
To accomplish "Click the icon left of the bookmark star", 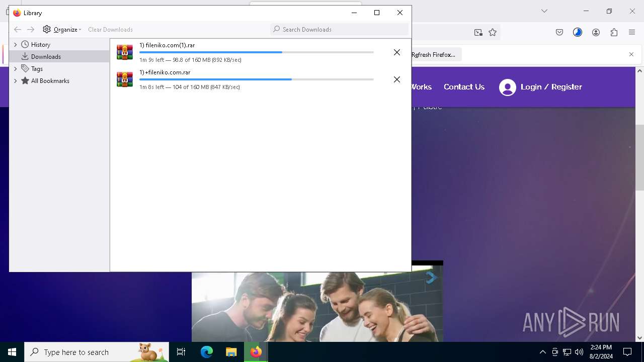I will click(x=478, y=32).
